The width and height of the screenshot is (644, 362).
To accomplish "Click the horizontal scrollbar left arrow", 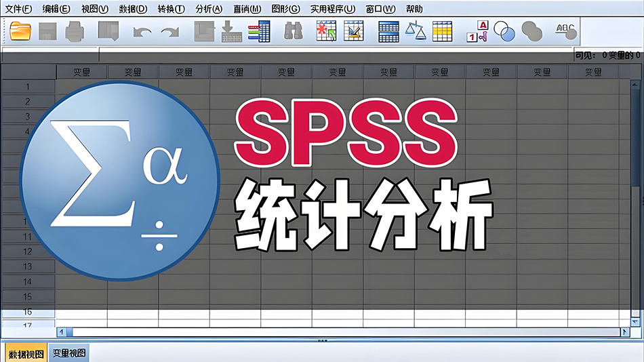I will coord(62,331).
